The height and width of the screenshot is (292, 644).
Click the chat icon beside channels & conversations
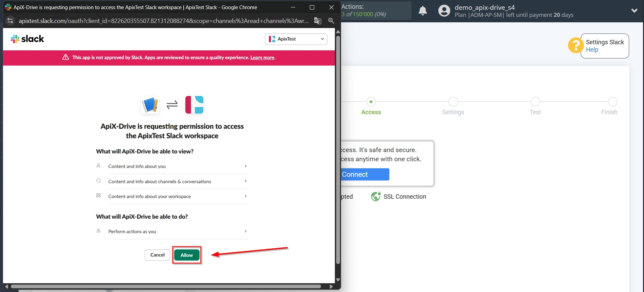pyautogui.click(x=98, y=181)
